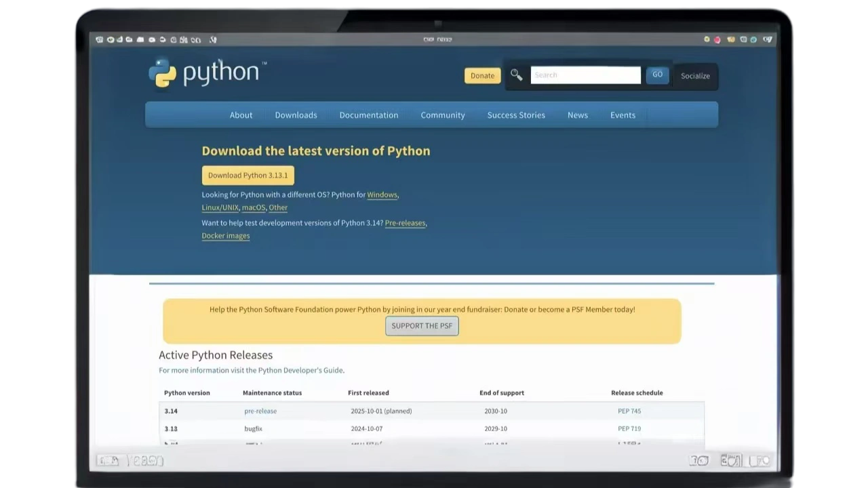Click the Download the latest version heading
868x488 pixels.
pos(316,150)
